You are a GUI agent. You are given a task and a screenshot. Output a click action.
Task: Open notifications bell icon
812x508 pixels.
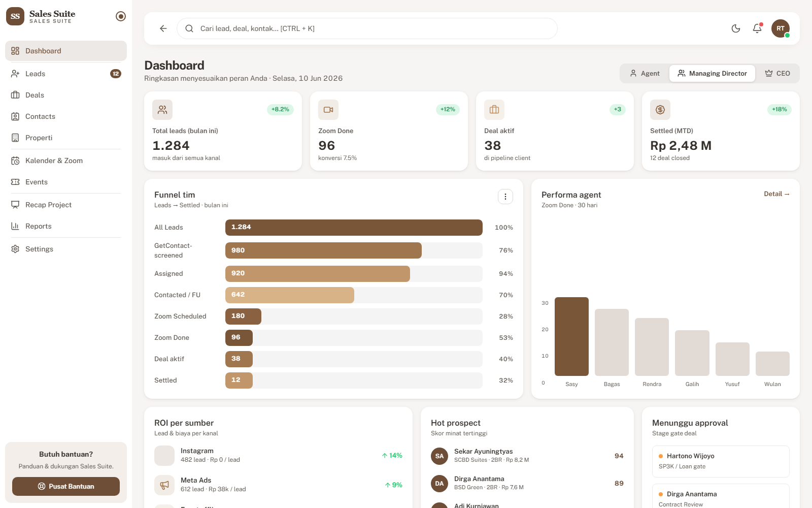(757, 28)
